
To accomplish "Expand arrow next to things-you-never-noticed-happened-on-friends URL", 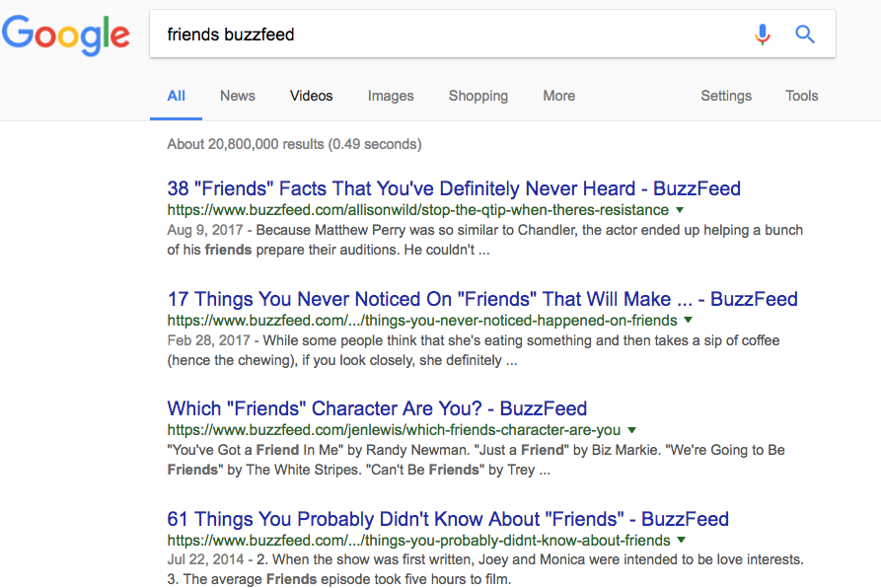I will tap(689, 320).
